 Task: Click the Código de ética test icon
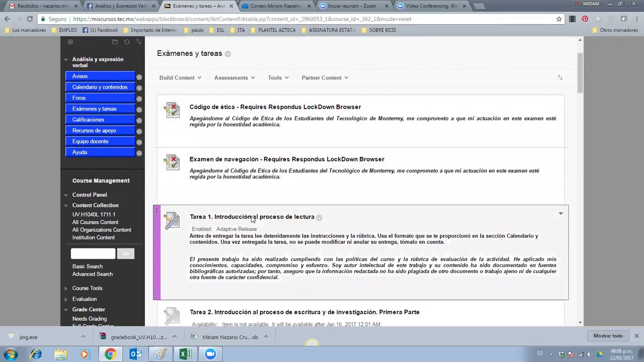tap(172, 110)
